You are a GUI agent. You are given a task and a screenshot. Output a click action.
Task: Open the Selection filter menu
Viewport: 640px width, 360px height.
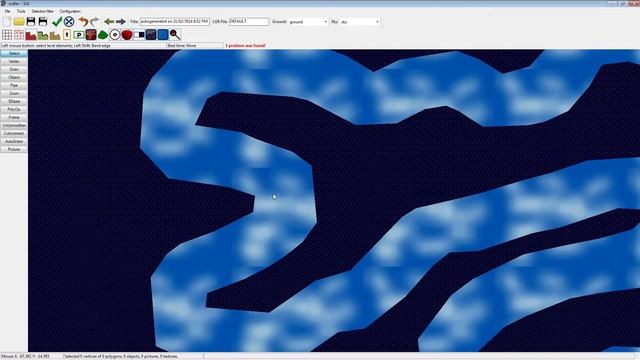42,11
